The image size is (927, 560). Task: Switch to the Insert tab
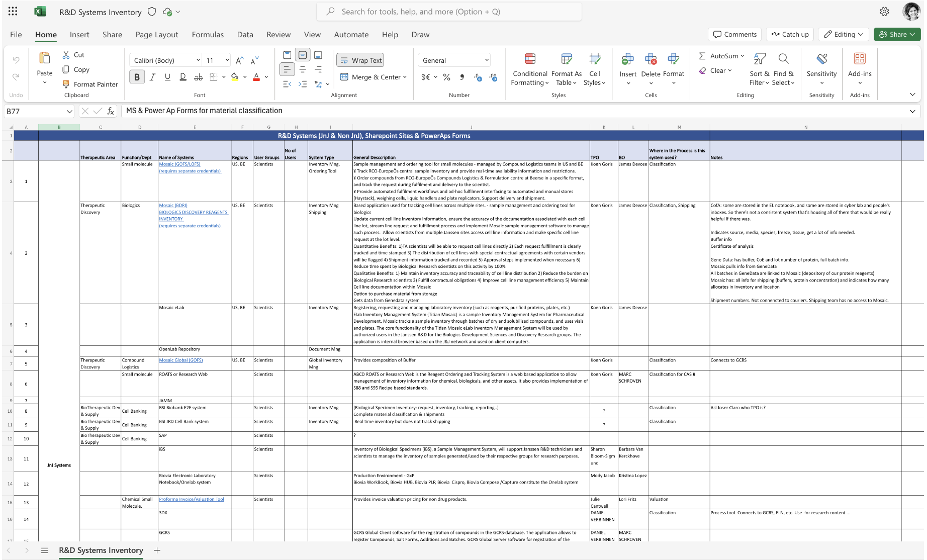pyautogui.click(x=79, y=34)
